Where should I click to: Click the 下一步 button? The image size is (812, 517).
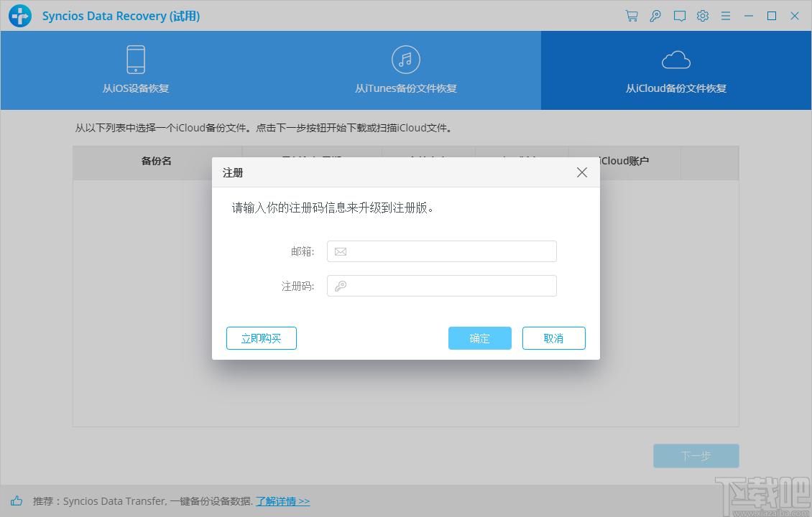[696, 456]
